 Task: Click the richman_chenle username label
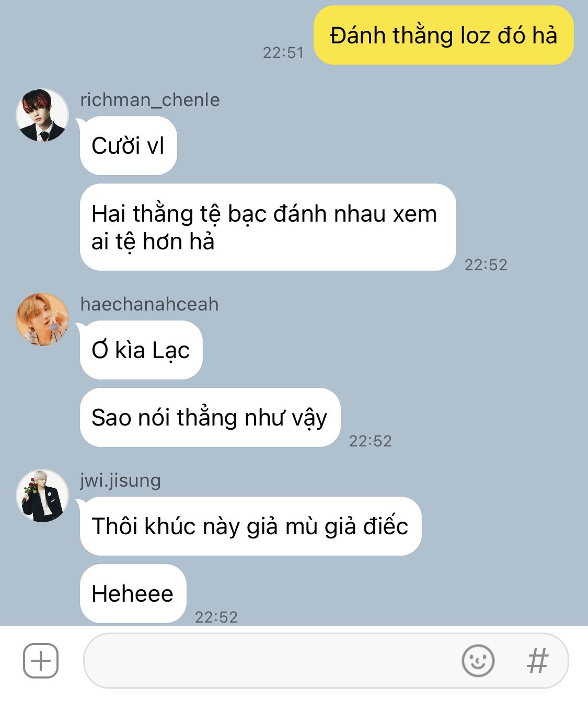click(x=150, y=100)
